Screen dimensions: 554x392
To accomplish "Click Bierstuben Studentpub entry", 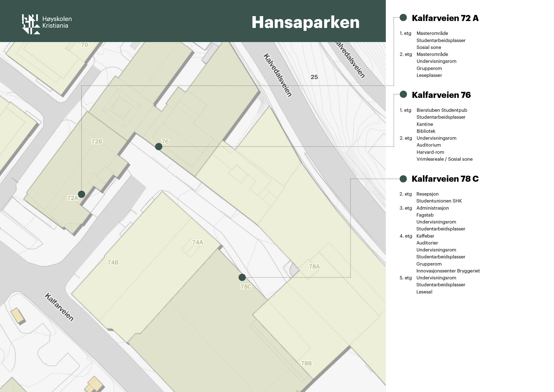I will pyautogui.click(x=442, y=110).
